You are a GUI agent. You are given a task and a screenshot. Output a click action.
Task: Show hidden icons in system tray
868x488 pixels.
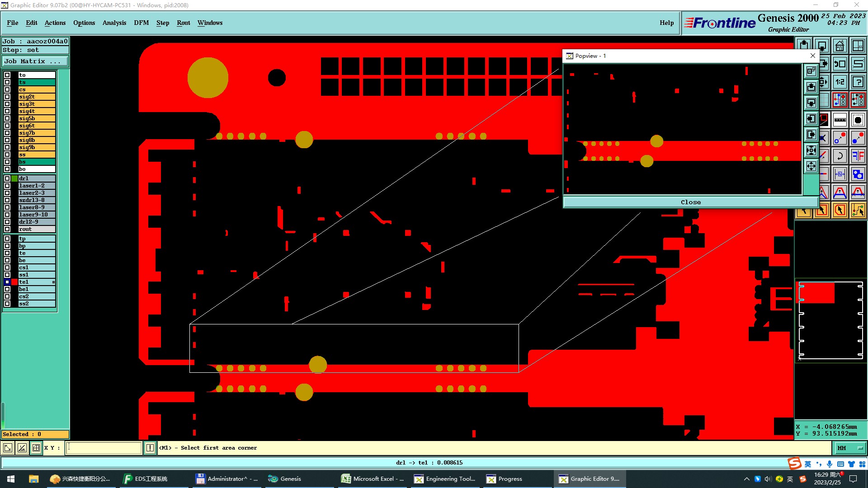746,479
